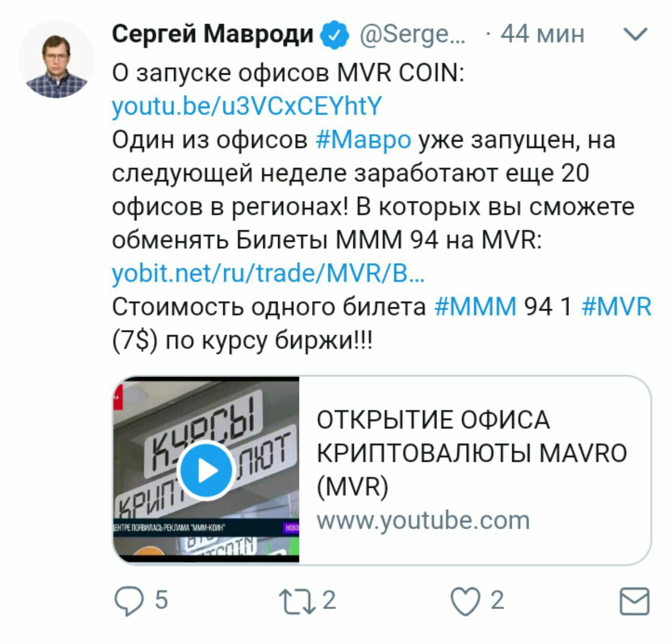
Task: Open the tweet options chevron menu
Action: click(636, 35)
